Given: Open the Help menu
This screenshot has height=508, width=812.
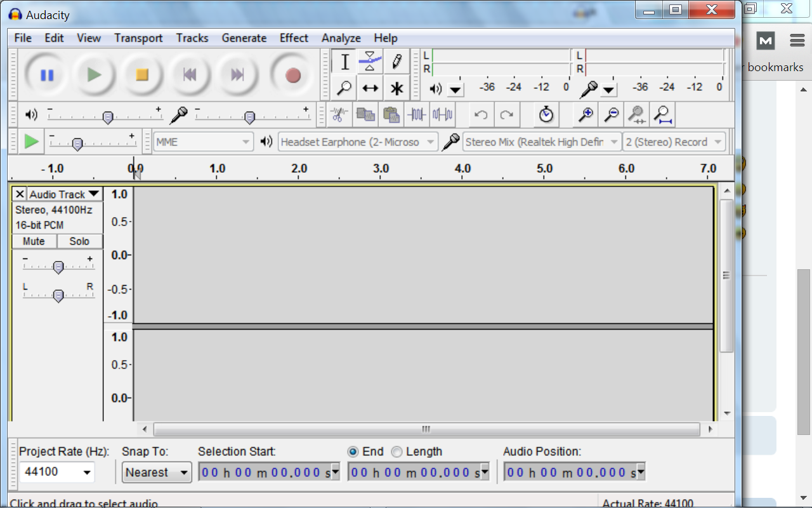Looking at the screenshot, I should click(x=386, y=38).
